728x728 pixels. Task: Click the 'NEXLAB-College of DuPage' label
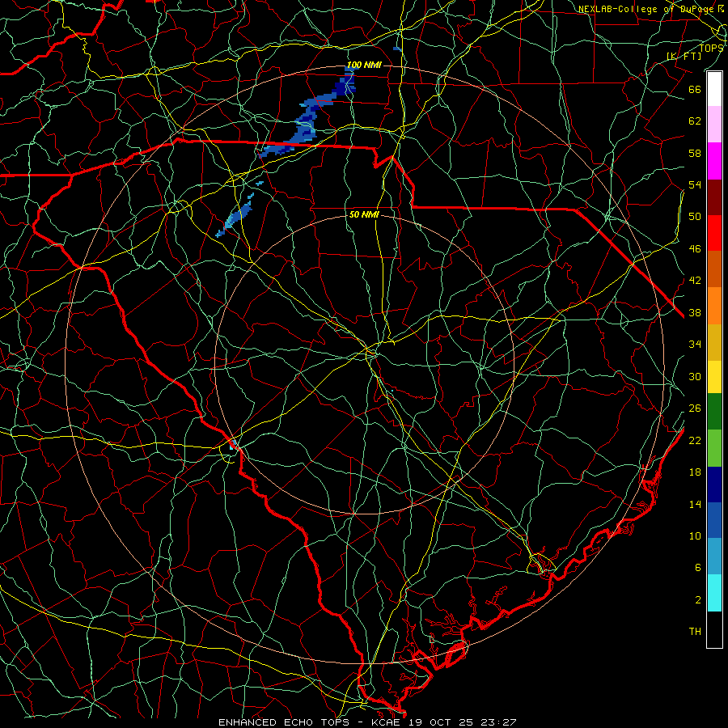[645, 9]
